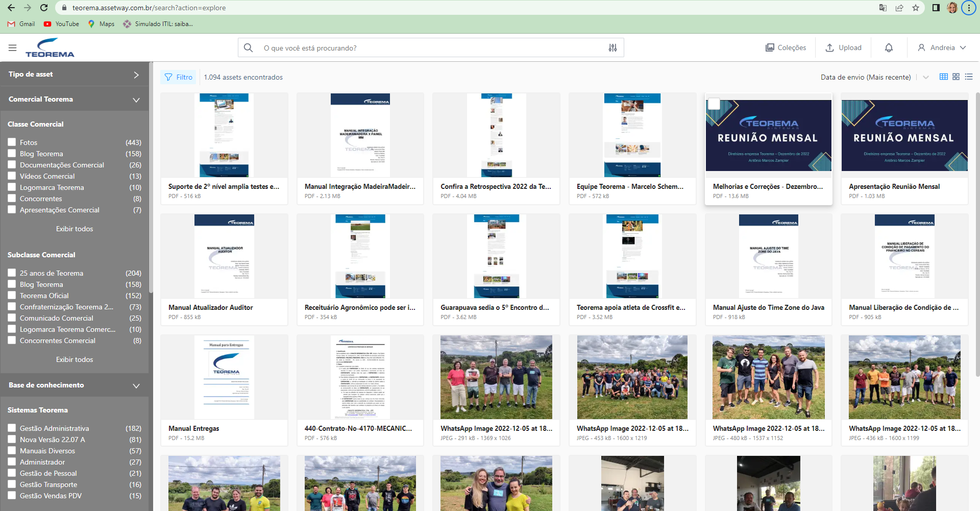Click the Upload button
This screenshot has height=511, width=980.
pyautogui.click(x=843, y=47)
